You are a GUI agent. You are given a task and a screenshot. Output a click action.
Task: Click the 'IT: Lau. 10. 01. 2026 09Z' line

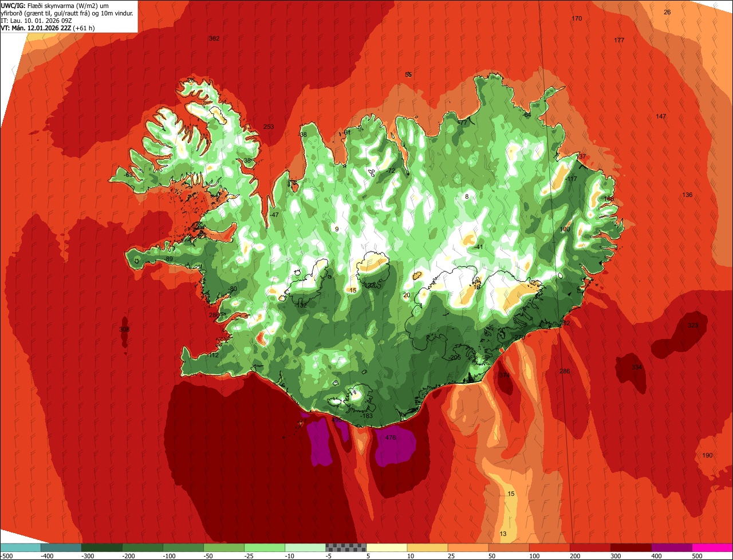click(37, 20)
